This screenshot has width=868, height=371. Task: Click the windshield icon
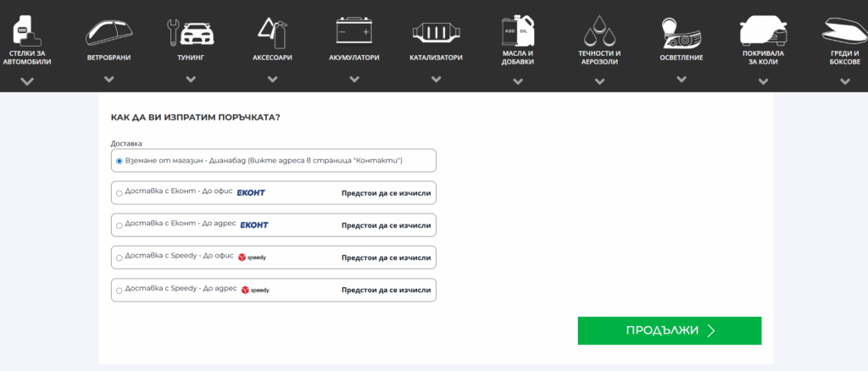[x=108, y=31]
